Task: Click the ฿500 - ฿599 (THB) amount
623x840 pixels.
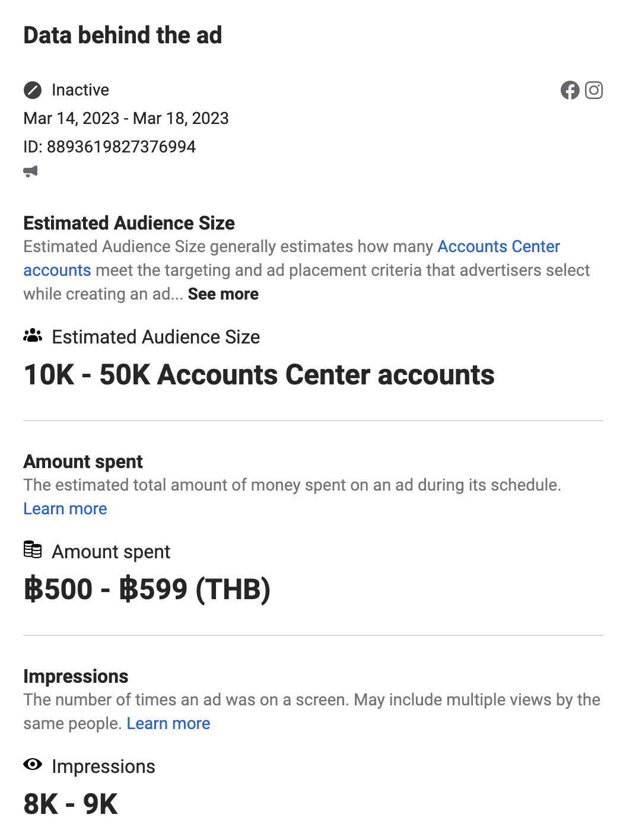Action: click(x=147, y=590)
